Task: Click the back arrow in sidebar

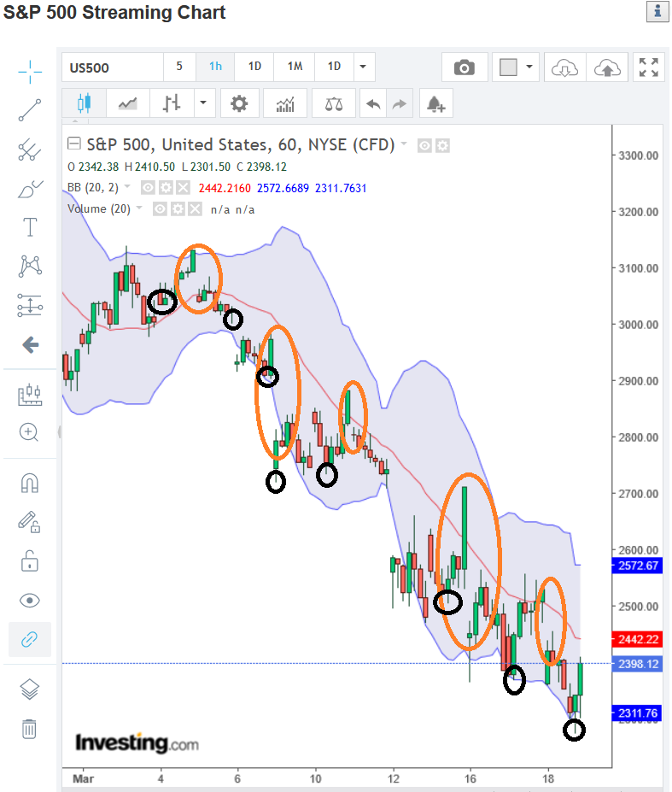Action: pos(30,345)
